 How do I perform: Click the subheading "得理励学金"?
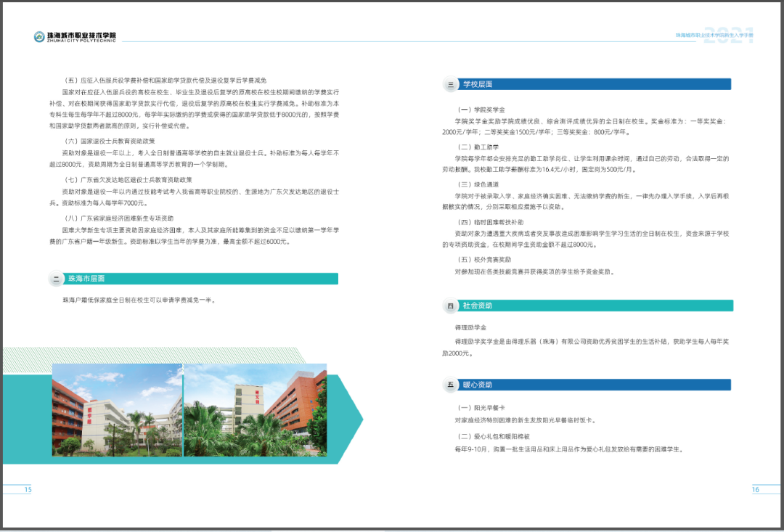470,327
